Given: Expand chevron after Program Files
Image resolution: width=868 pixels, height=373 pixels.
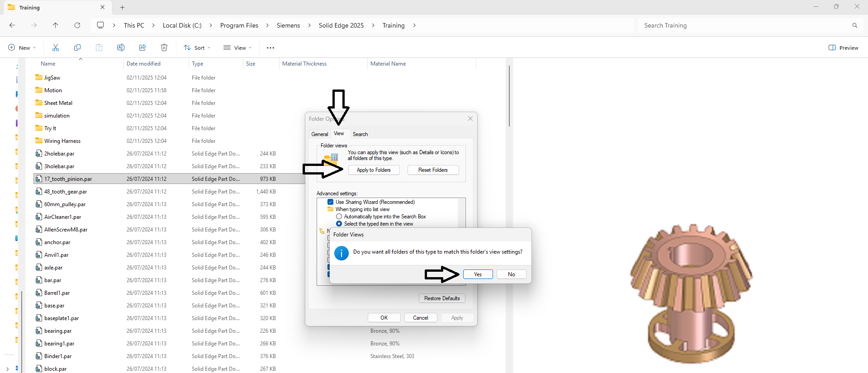Looking at the screenshot, I should [x=267, y=25].
